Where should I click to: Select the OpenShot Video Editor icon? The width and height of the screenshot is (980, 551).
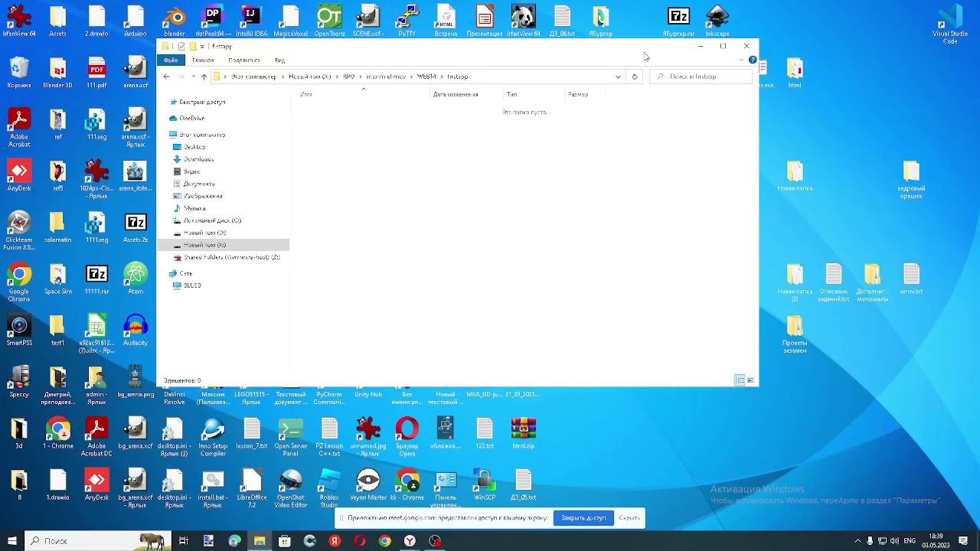tap(291, 488)
